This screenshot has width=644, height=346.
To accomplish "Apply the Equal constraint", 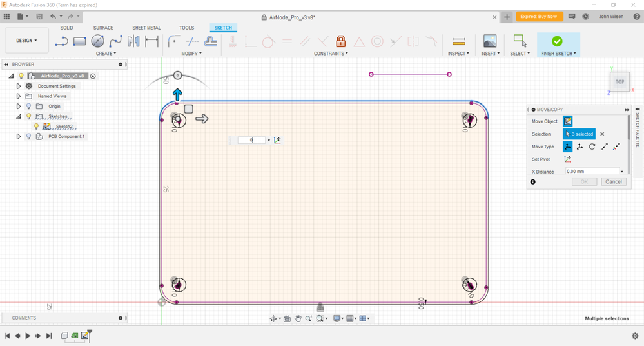I will 287,41.
